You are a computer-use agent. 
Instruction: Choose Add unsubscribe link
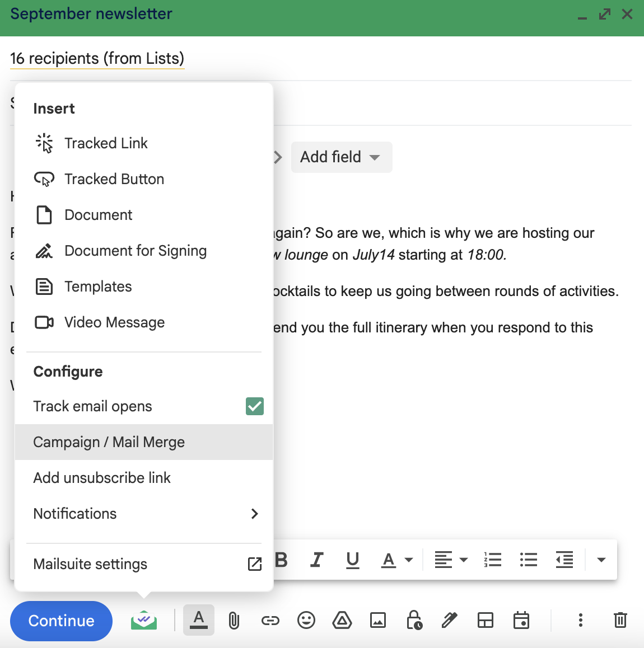102,478
